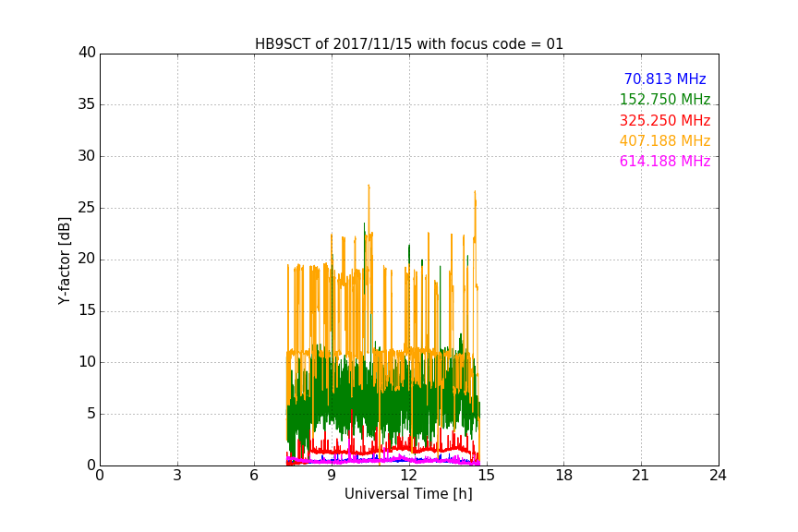Click the y-axis tick label 20
The width and height of the screenshot is (798, 532).
(x=87, y=259)
